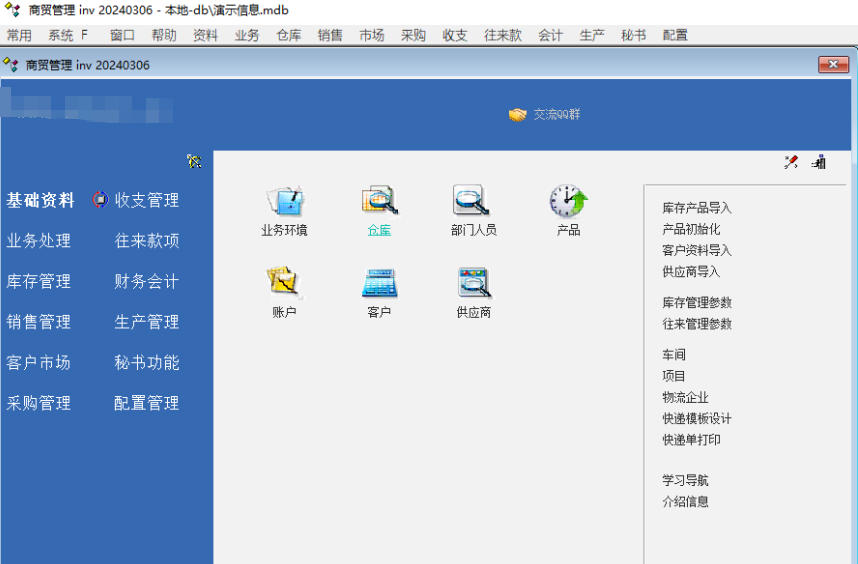Select 收支管理 in the sidebar

(146, 201)
